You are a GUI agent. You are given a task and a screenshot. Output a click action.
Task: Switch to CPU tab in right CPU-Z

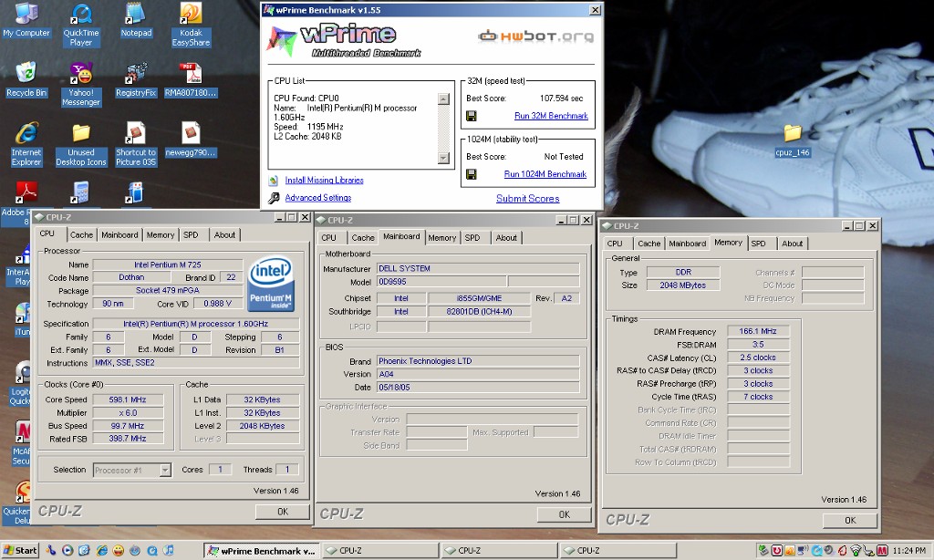tap(615, 244)
